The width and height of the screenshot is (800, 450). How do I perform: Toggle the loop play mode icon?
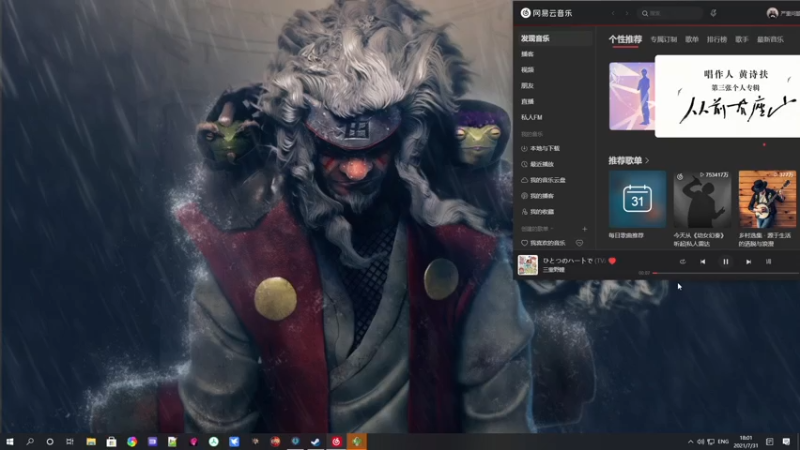[x=682, y=262]
